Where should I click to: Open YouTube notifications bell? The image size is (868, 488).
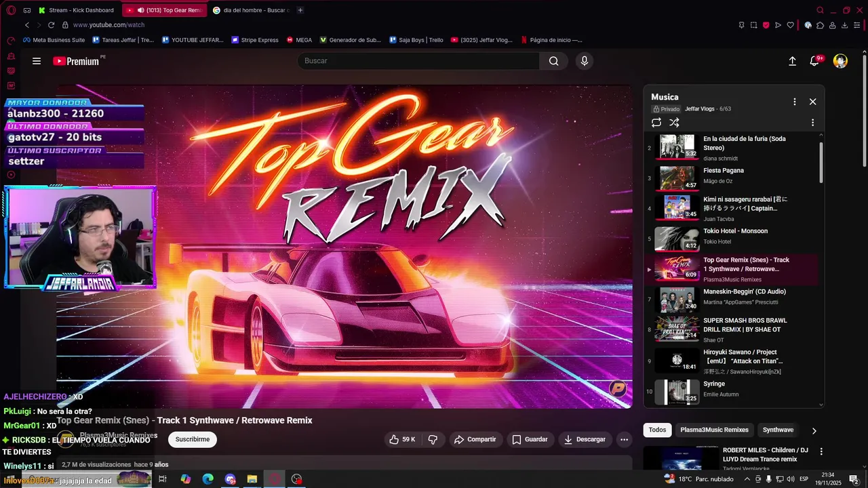coord(815,61)
